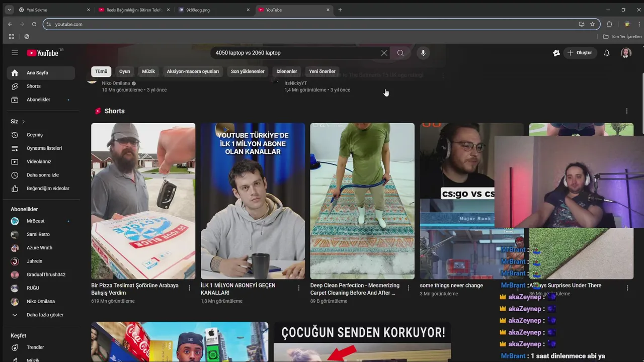
Task: Click the YouTube logo
Action: [x=43, y=53]
